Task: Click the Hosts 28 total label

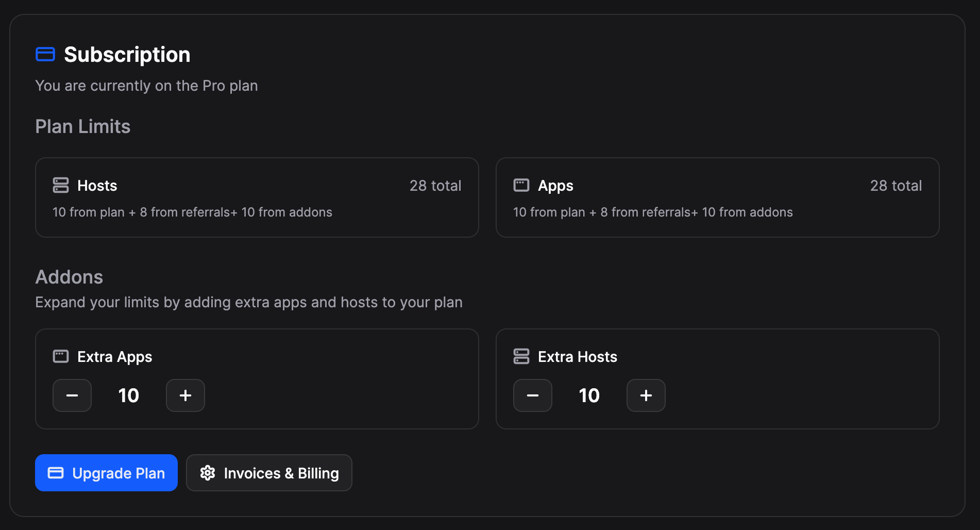Action: click(x=435, y=186)
